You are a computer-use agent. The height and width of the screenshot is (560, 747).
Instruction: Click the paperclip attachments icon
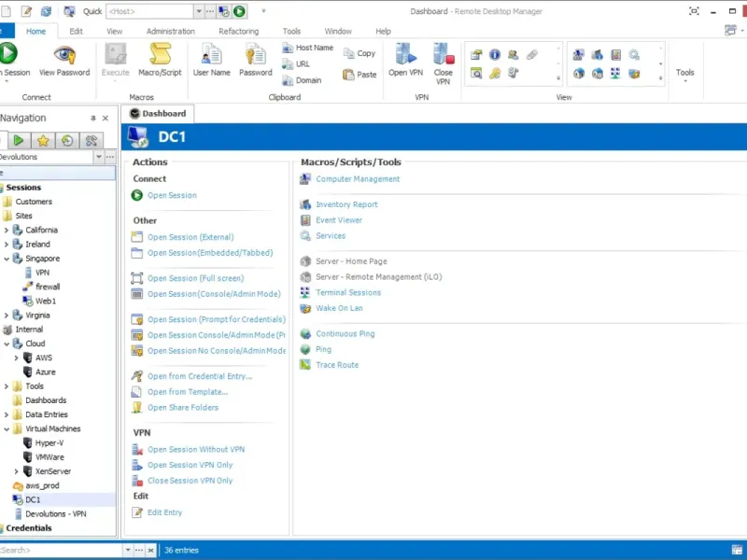531,55
